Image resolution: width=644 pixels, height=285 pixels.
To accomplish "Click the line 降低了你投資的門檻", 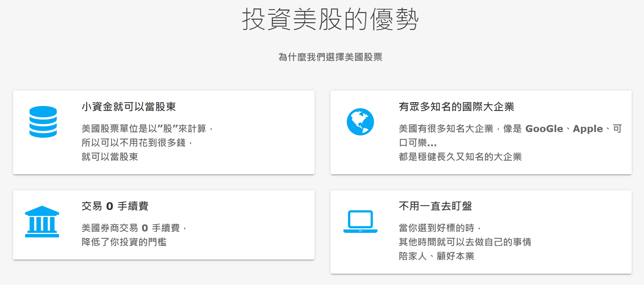I will coord(124,242).
